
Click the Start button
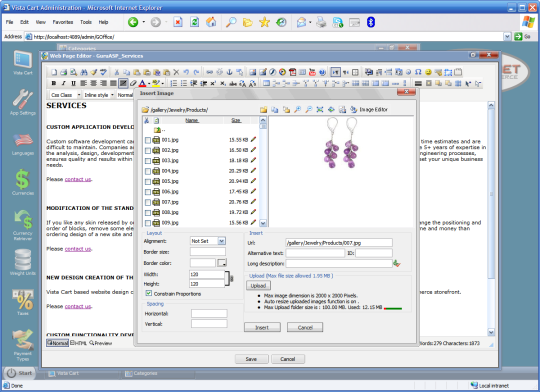coord(20,373)
